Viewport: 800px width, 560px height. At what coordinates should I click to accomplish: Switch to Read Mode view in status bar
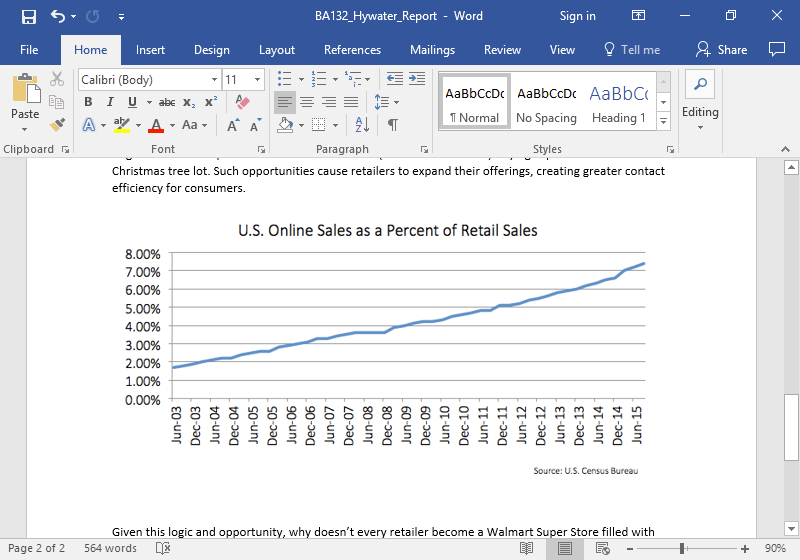tap(526, 548)
